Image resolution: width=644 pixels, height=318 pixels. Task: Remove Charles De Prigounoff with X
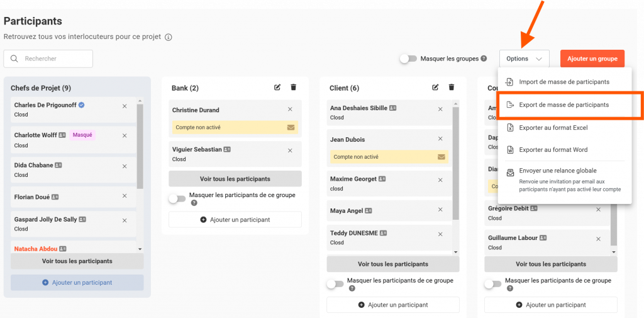pyautogui.click(x=125, y=106)
